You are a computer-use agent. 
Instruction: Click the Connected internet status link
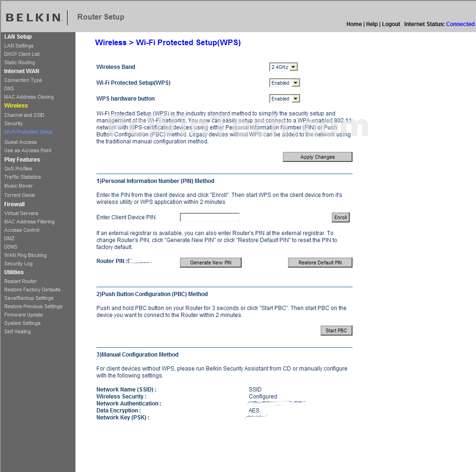click(460, 24)
